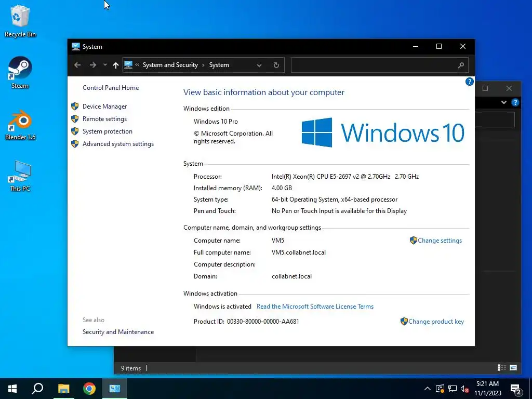Open Device Manager link
This screenshot has height=399, width=532.
pos(104,106)
